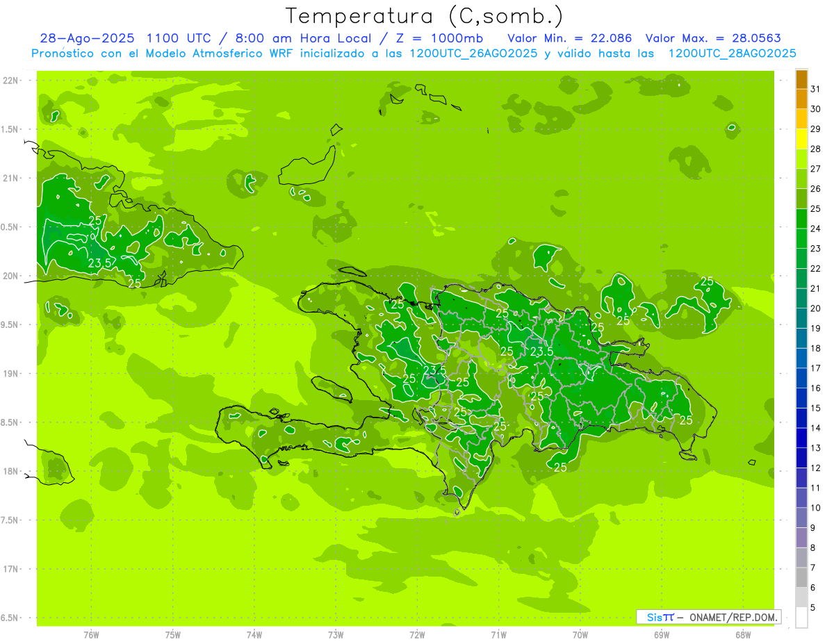Click the '31' value on the color scale

pos(815,89)
